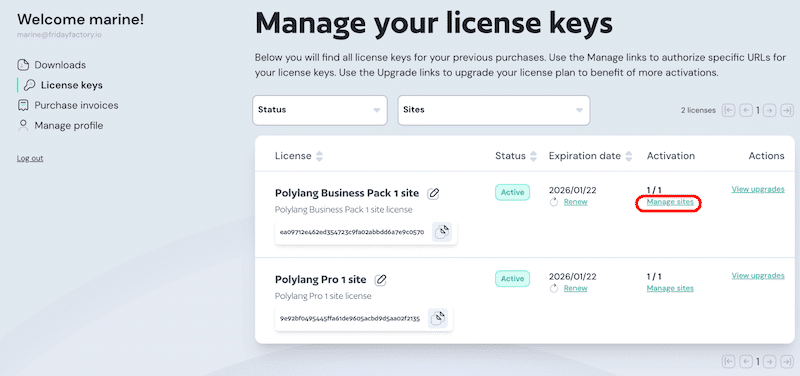800x376 pixels.
Task: Manage sites for Polylang Business Pack
Action: click(x=670, y=202)
